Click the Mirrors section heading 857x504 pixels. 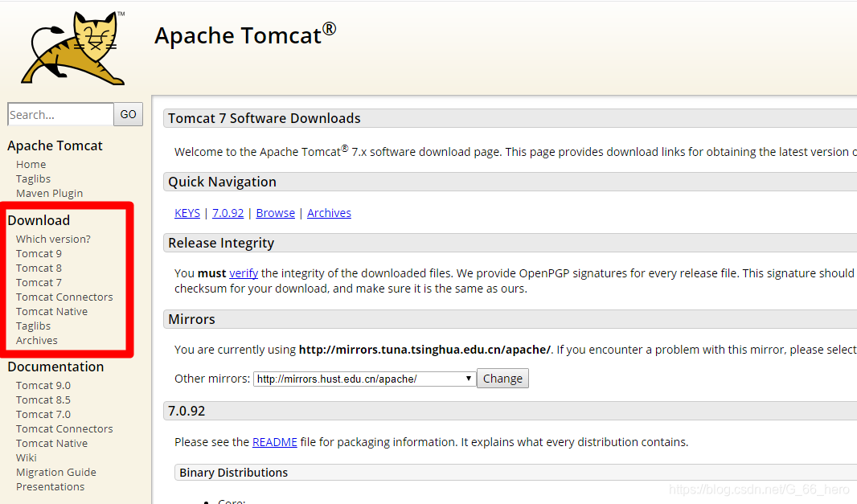192,320
